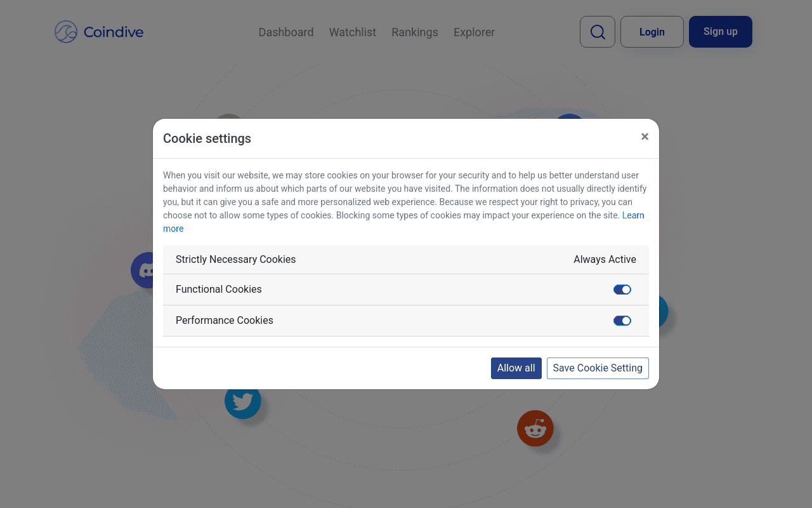
Task: Disable the Performance Cookies switch
Action: tap(622, 321)
